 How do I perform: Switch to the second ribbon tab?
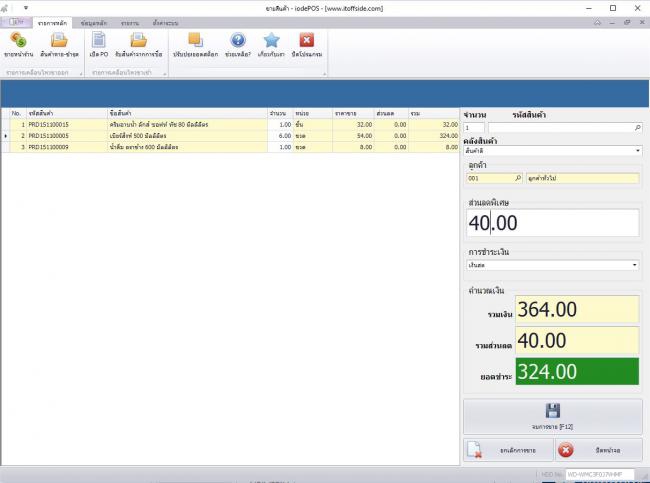[94, 23]
